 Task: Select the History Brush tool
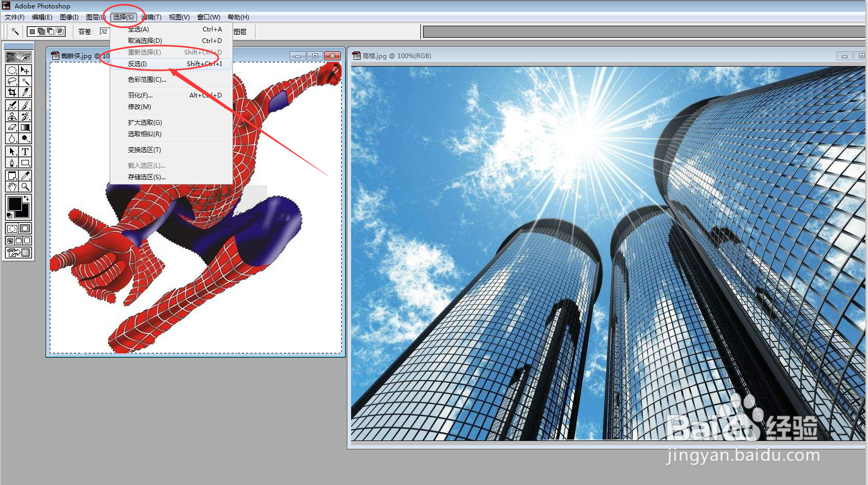click(x=25, y=116)
